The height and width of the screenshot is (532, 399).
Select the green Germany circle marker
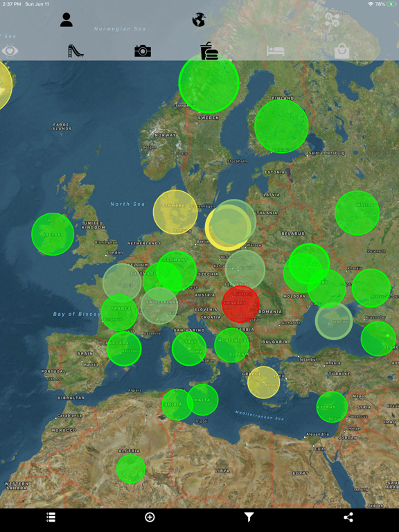(x=177, y=270)
